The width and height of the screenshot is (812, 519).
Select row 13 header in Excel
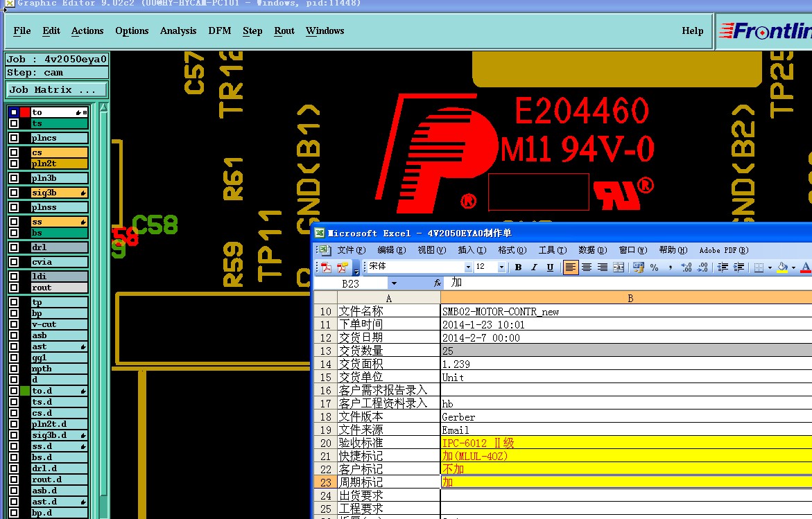tap(325, 351)
